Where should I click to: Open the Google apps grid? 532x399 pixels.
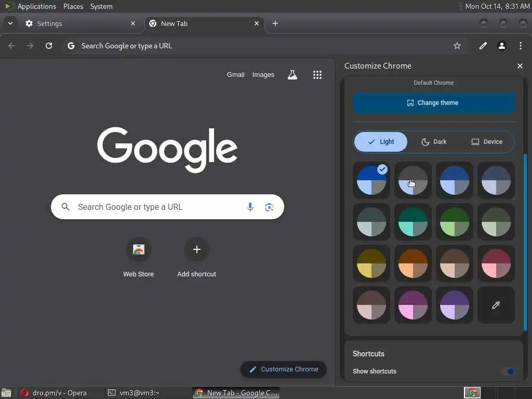317,75
